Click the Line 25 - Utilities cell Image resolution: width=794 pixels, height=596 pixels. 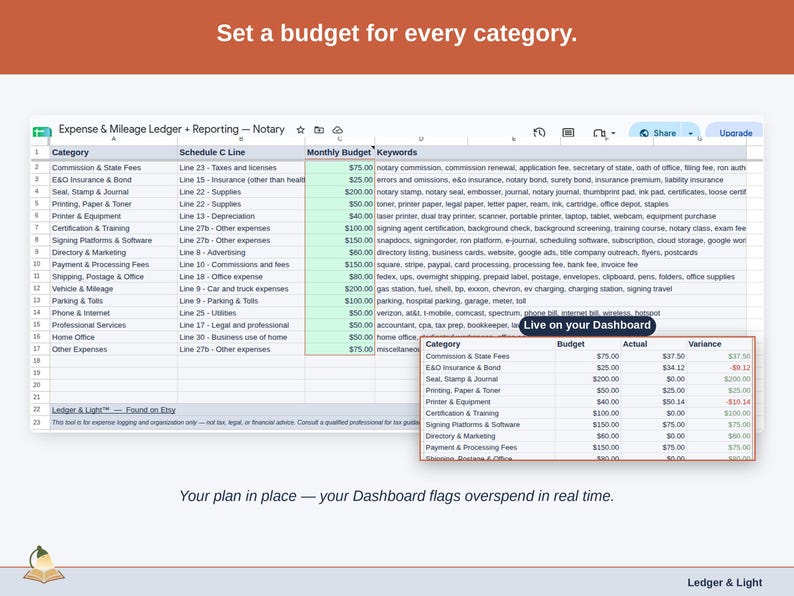tap(241, 313)
